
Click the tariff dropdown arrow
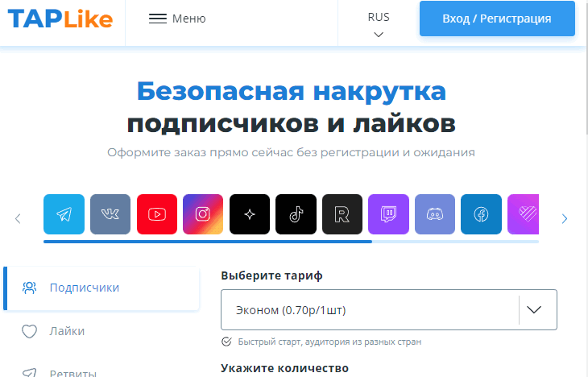click(x=533, y=310)
